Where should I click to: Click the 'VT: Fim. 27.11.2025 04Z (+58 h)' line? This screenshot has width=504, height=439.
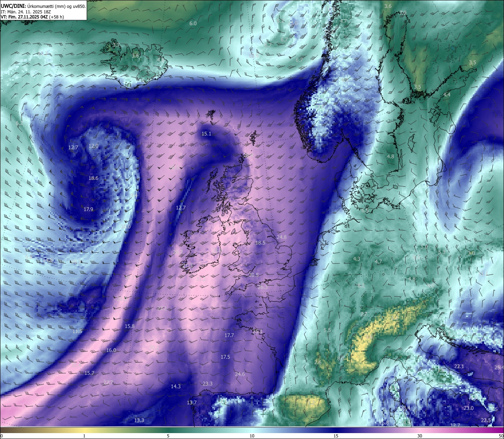(x=32, y=17)
